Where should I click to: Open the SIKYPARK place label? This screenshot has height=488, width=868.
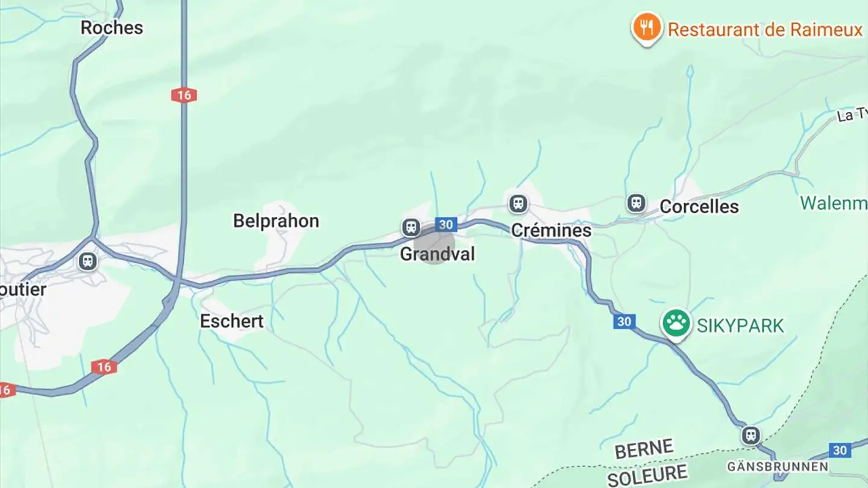point(741,326)
